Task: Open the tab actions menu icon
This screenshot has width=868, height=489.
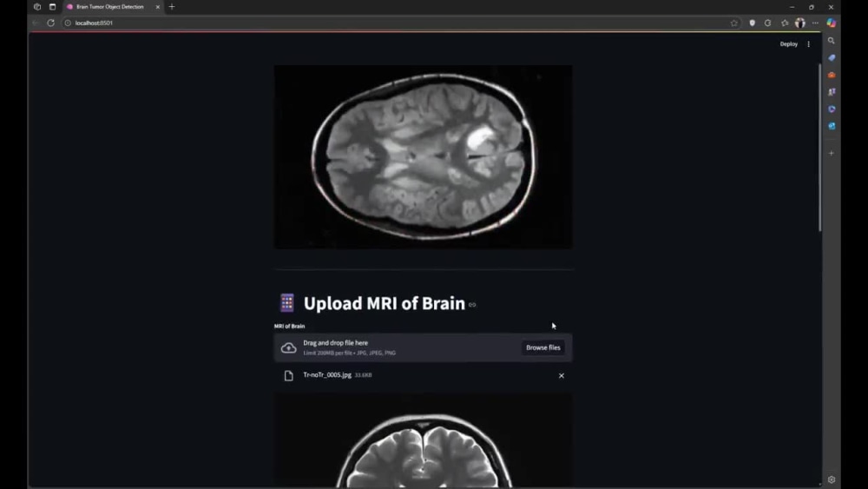Action: coord(53,7)
